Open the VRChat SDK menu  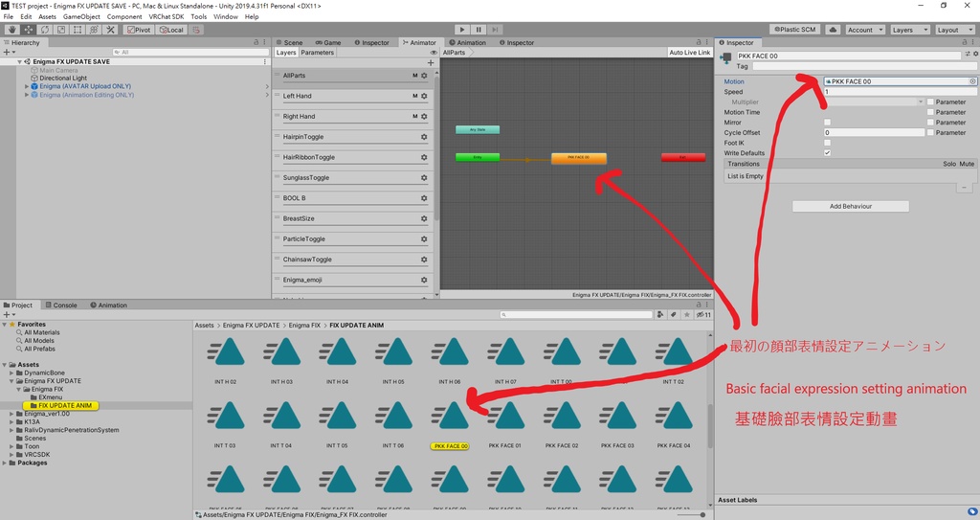[x=167, y=17]
